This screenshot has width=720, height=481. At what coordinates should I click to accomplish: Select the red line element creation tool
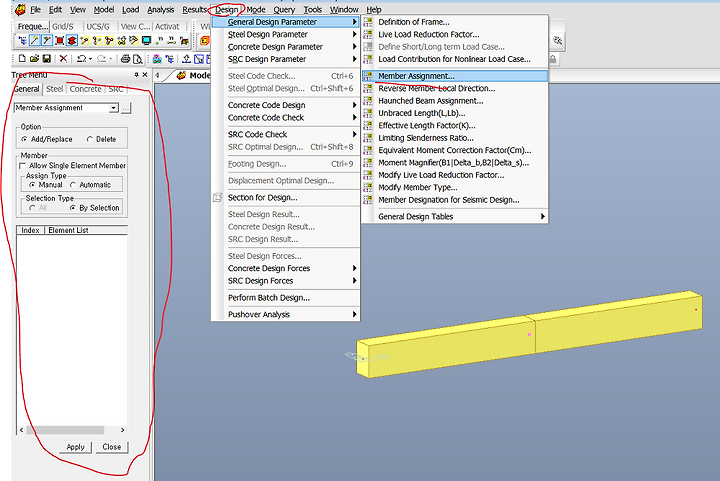(x=34, y=40)
